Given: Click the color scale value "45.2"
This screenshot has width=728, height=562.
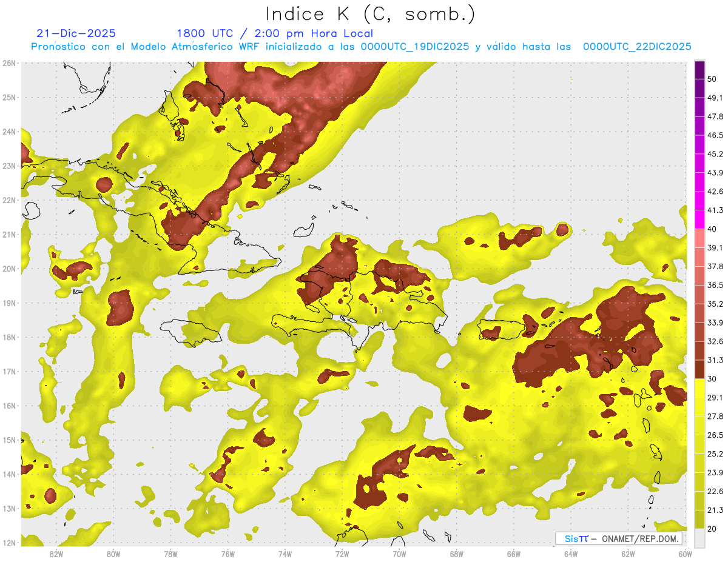Looking at the screenshot, I should point(715,154).
